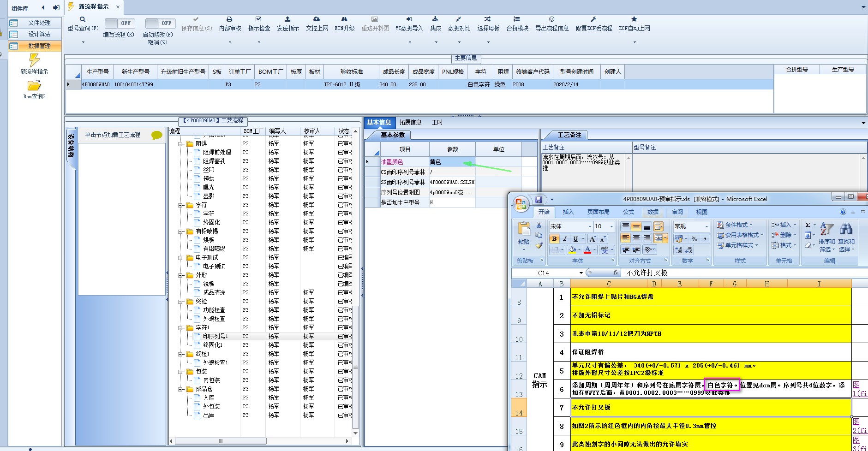Click Excel help question mark icon
868x451 pixels.
pyautogui.click(x=843, y=212)
